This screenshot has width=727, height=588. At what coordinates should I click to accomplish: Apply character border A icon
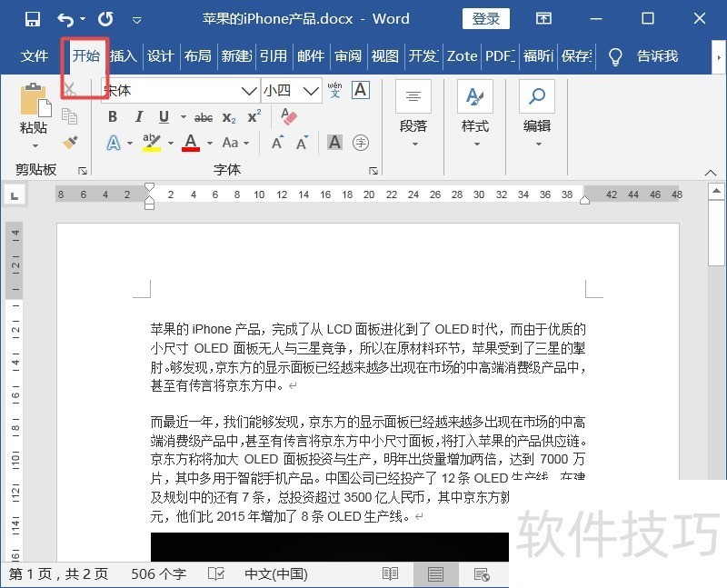coord(361,90)
